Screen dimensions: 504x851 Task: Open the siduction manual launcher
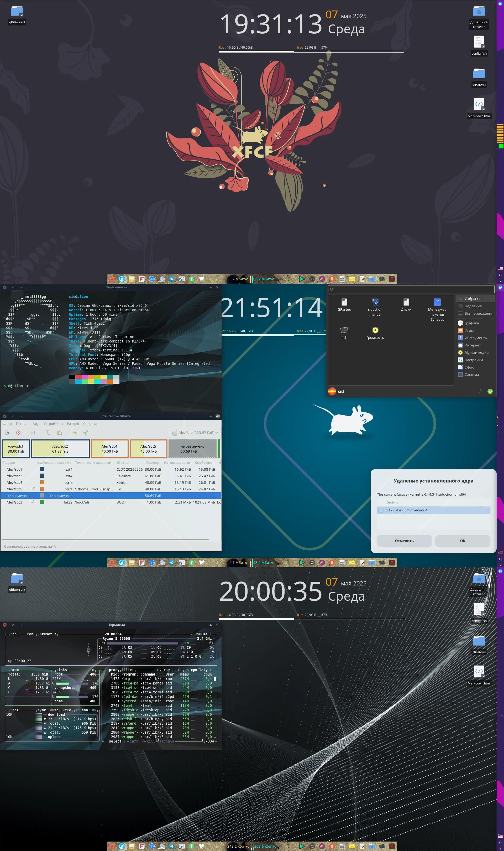pos(375,307)
